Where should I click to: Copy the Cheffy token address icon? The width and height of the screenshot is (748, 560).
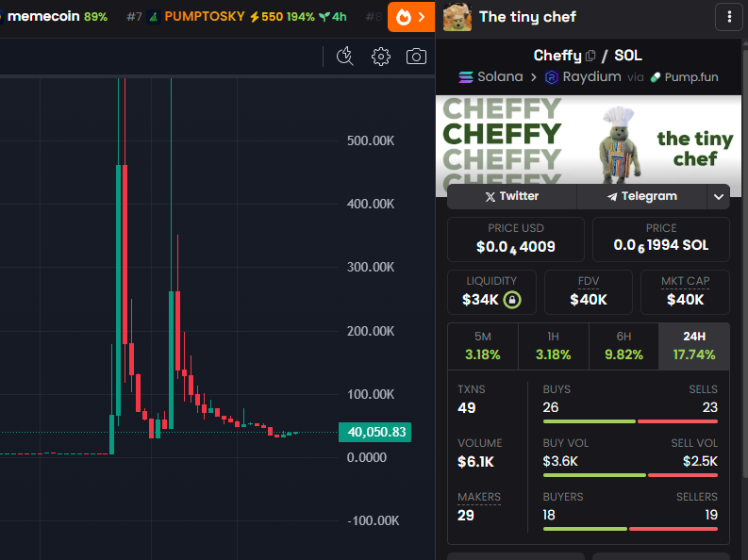[x=590, y=56]
